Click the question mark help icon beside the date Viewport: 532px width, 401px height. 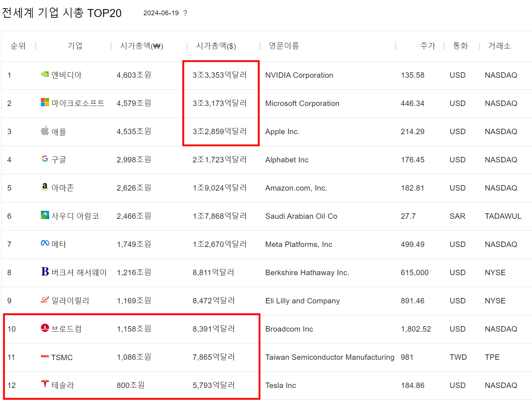click(185, 13)
